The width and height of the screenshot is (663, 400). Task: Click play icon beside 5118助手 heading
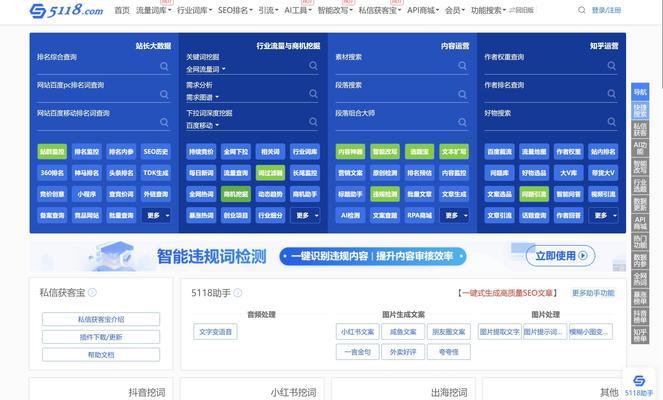pos(238,293)
